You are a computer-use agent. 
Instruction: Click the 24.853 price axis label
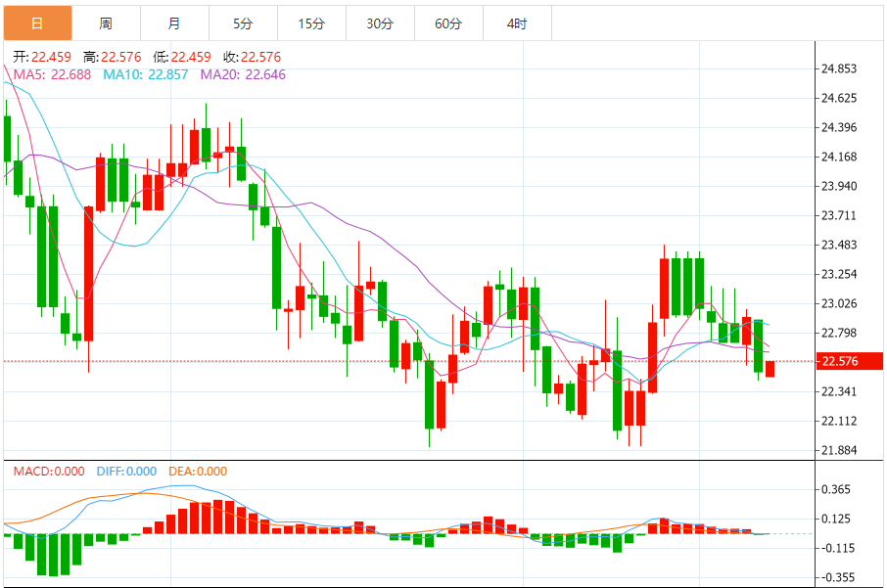click(x=839, y=69)
